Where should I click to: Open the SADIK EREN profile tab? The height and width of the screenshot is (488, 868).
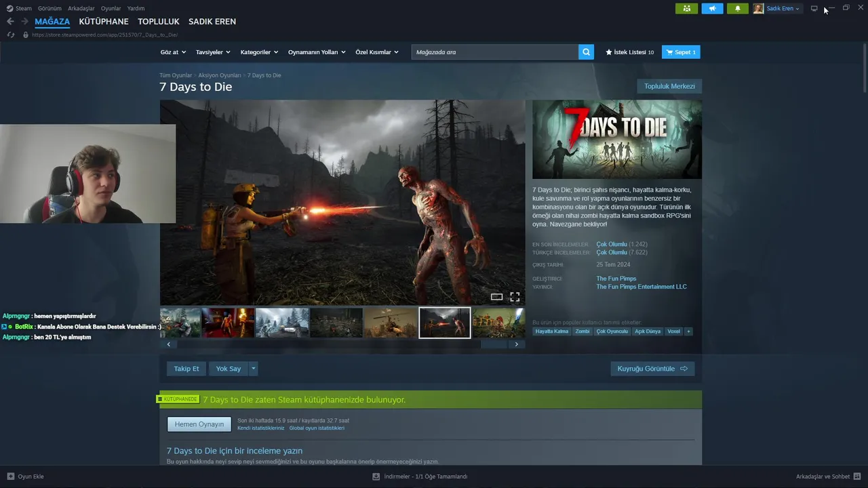[x=212, y=22]
